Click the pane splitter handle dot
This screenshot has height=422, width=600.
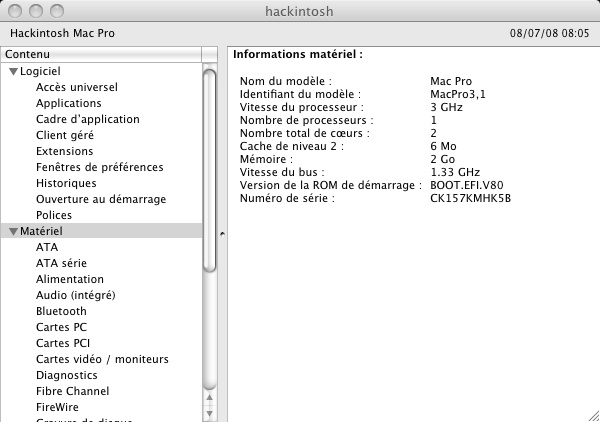tap(222, 234)
